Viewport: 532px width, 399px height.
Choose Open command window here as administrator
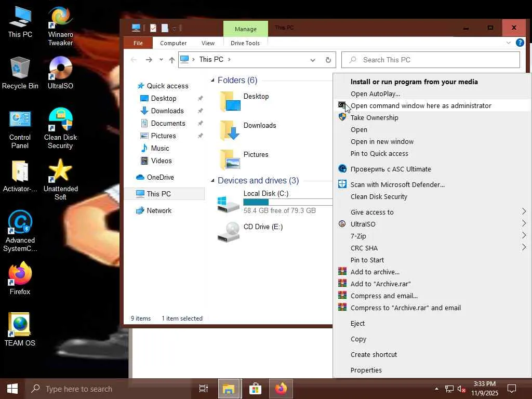[432, 105]
